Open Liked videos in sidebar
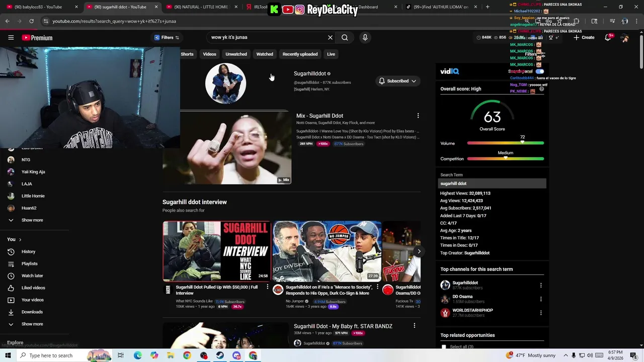644x362 pixels. (x=33, y=288)
